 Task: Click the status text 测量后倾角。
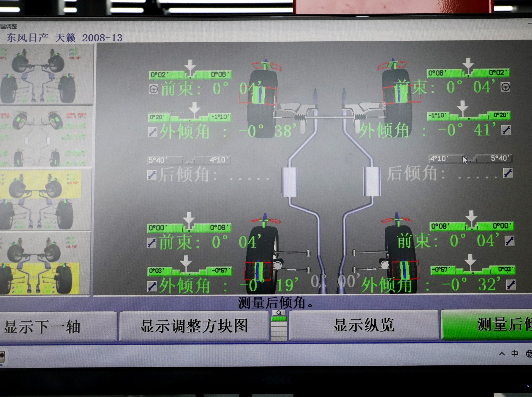coord(275,303)
